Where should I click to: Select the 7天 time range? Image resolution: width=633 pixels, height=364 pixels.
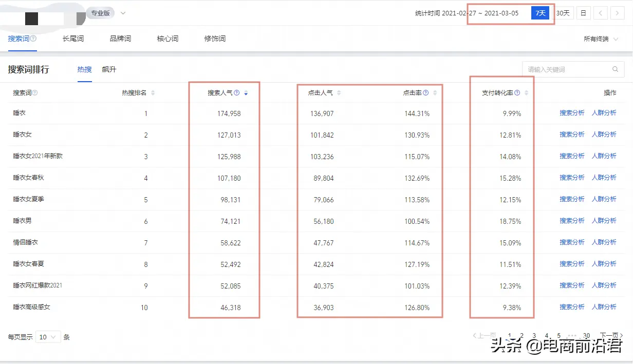click(541, 13)
